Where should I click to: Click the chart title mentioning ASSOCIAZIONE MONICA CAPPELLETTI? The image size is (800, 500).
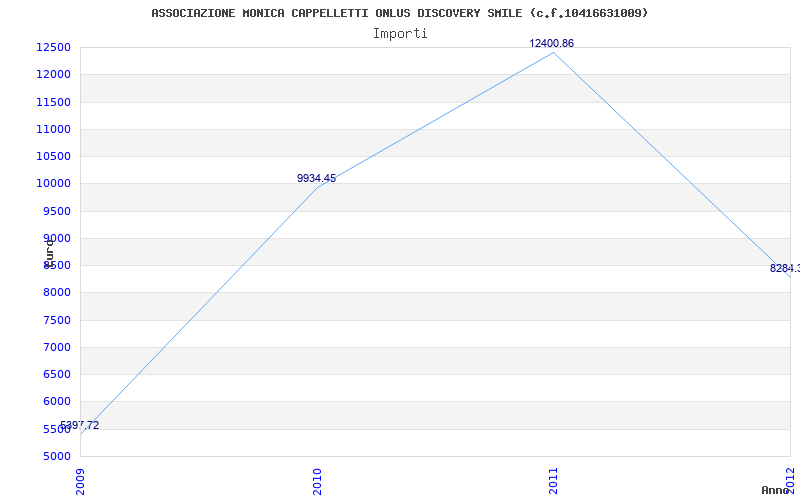[x=399, y=13]
